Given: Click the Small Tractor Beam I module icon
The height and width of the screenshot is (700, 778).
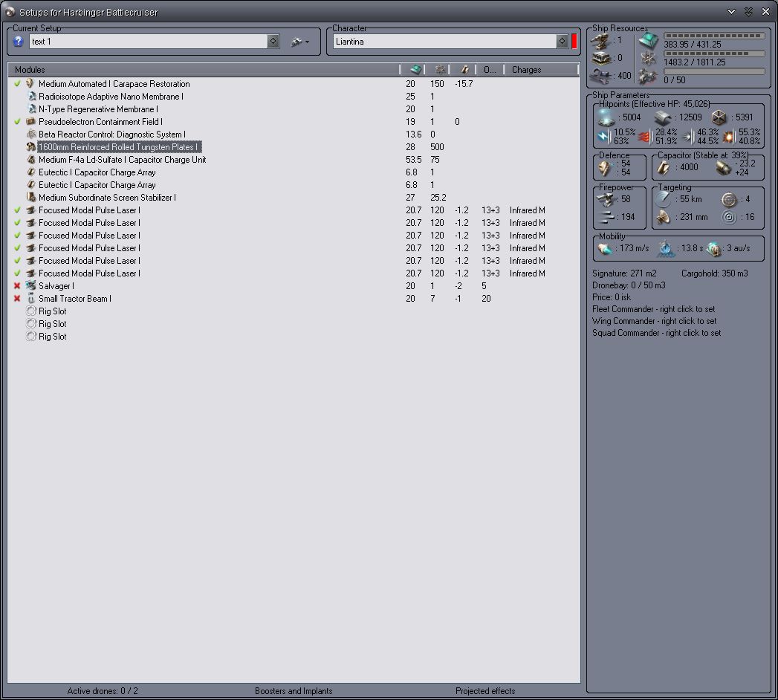Looking at the screenshot, I should click(31, 298).
